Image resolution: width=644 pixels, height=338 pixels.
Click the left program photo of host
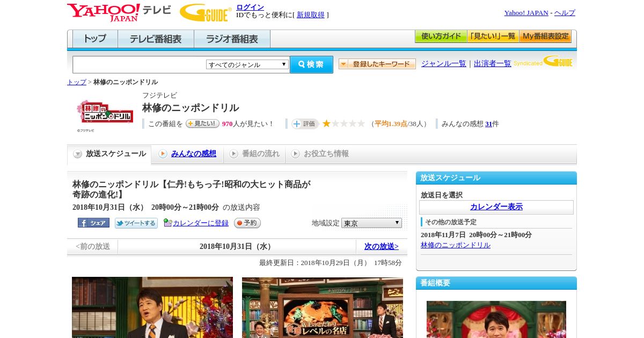pyautogui.click(x=152, y=307)
